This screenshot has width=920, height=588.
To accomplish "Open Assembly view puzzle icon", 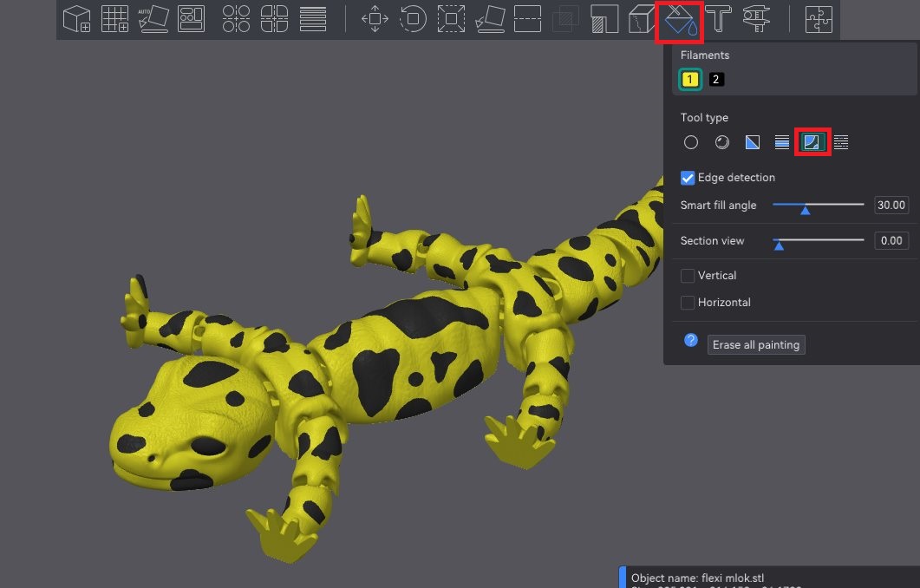I will pyautogui.click(x=819, y=18).
